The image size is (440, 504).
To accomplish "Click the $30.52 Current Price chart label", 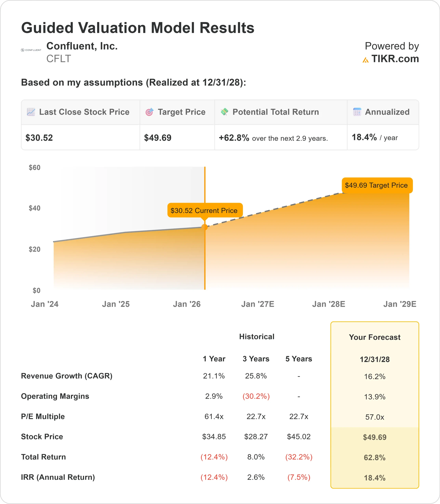I will [205, 210].
